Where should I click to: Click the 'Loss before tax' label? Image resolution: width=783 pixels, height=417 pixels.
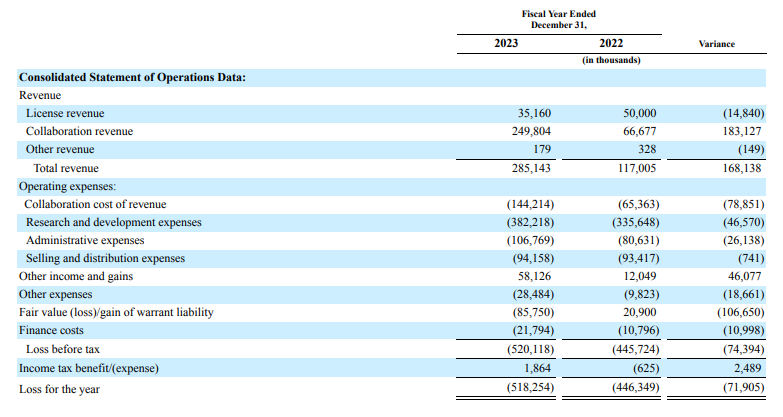tap(63, 349)
